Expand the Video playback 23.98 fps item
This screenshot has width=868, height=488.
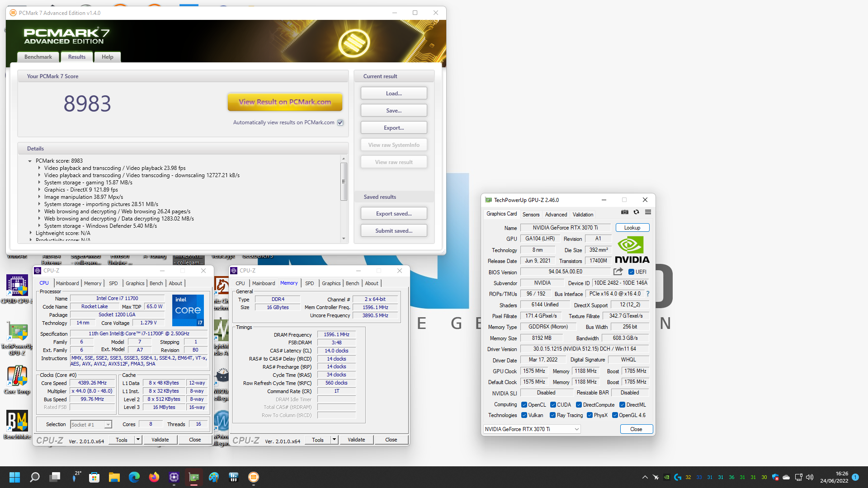(39, 168)
